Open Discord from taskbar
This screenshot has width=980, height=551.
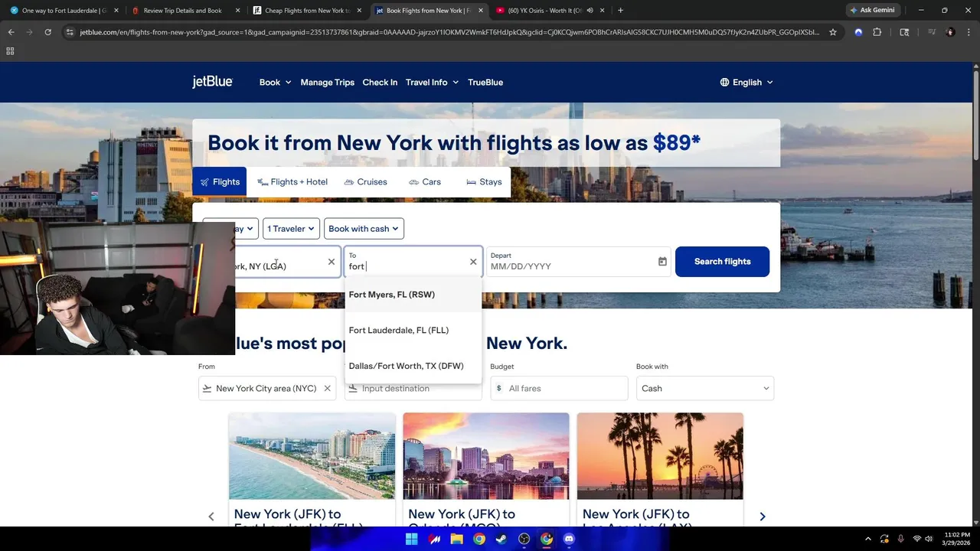click(x=569, y=539)
